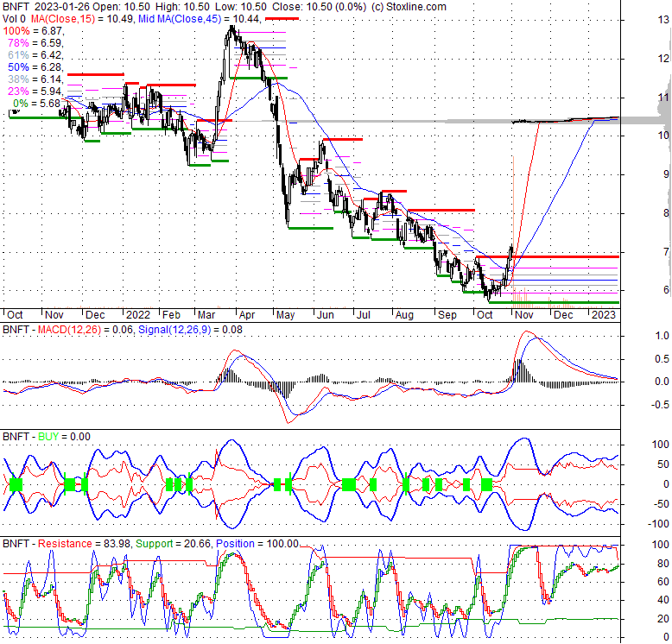This screenshot has width=672, height=644.
Task: Click the price axis value 9
Action: tap(666, 174)
